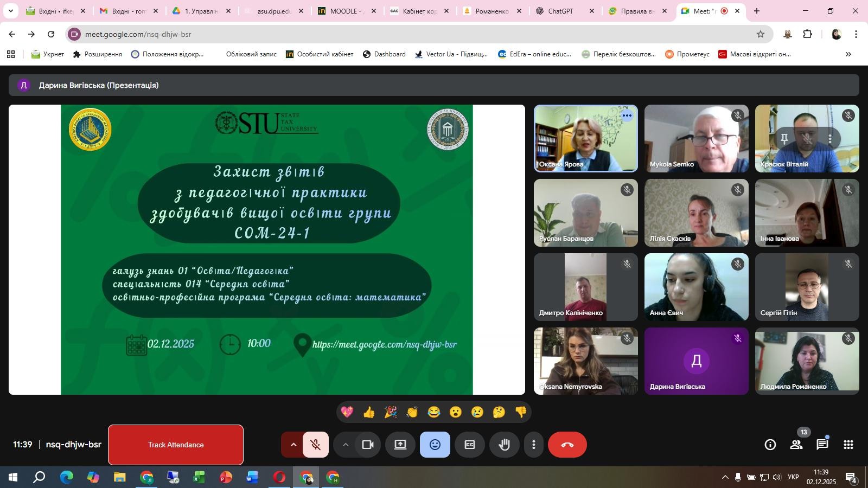Expand video settings arrow beside camera

[345, 445]
